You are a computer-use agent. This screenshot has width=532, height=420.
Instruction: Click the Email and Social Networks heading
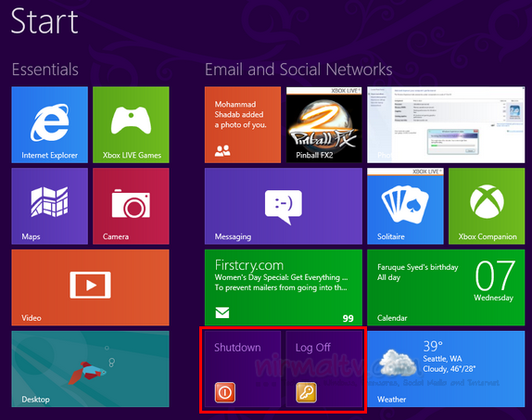(298, 70)
